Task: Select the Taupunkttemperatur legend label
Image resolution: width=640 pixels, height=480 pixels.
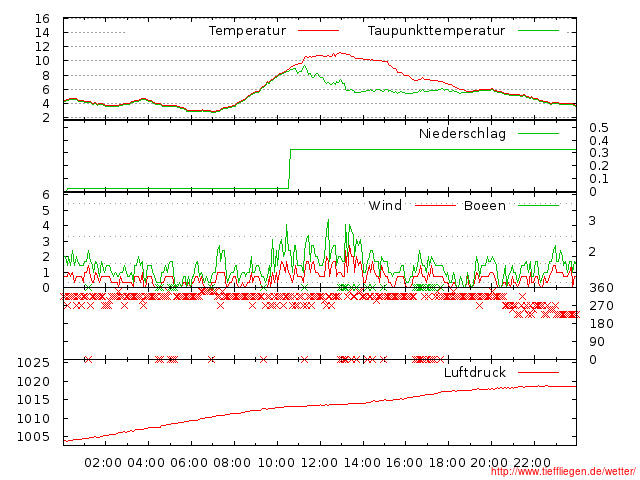Action: 436,31
